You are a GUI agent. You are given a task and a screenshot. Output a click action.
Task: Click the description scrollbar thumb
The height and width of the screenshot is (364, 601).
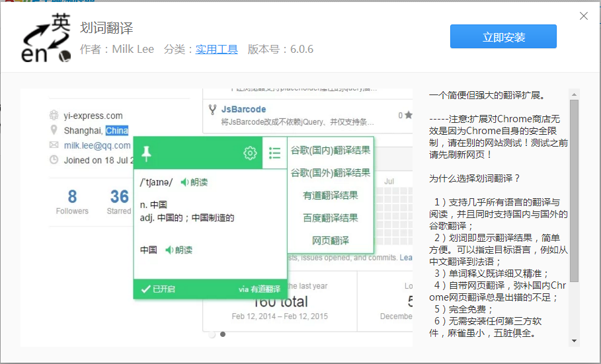coord(574,191)
